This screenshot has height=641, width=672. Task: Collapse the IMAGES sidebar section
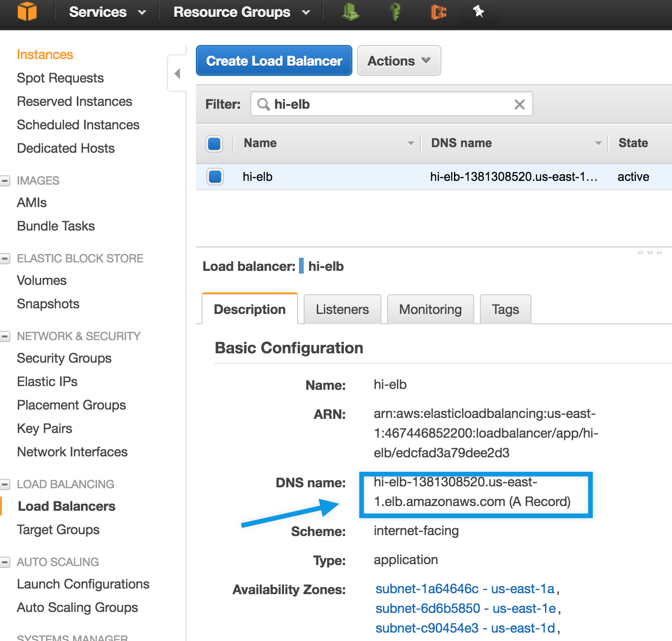[x=6, y=180]
